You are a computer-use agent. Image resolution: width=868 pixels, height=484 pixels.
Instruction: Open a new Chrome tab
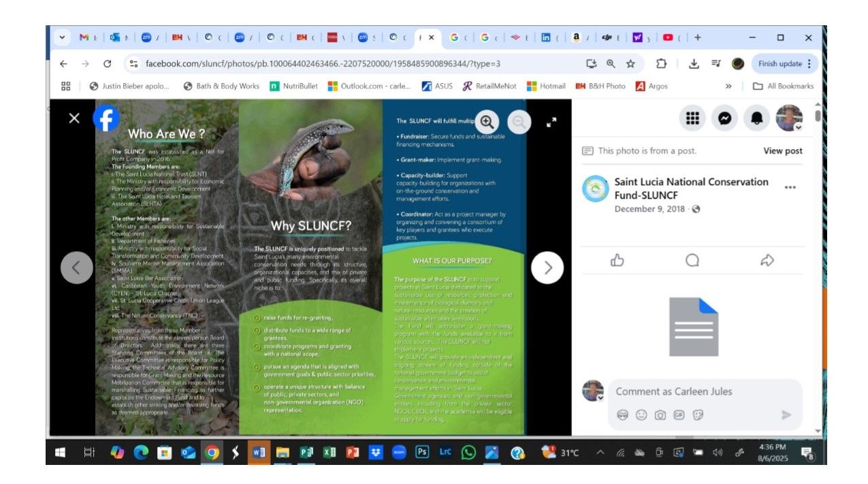click(x=697, y=37)
